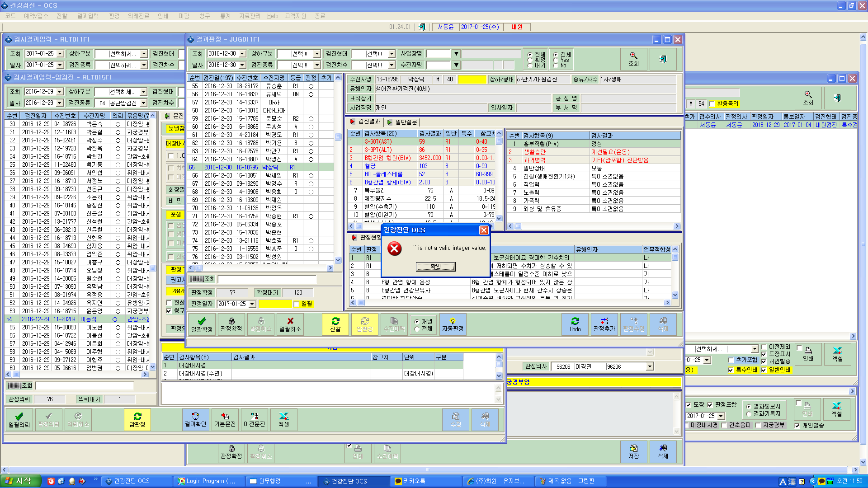The image size is (868, 488).
Task: Expand the 상하구분 dropdown in 결과판정 window
Action: tap(317, 54)
